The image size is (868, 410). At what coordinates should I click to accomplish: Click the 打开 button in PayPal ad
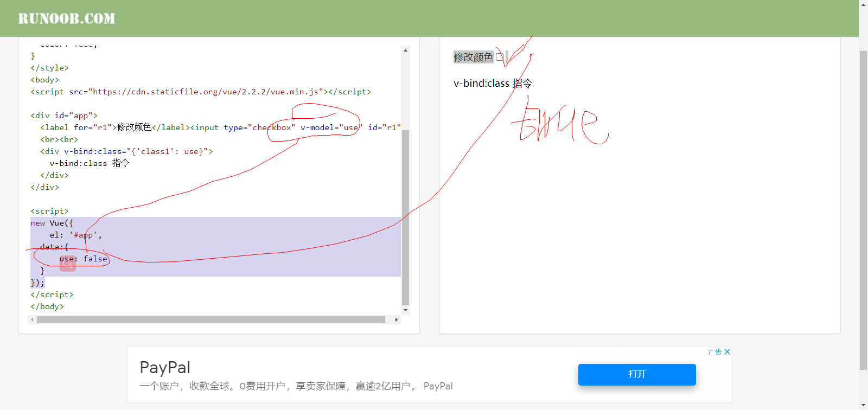pos(637,375)
